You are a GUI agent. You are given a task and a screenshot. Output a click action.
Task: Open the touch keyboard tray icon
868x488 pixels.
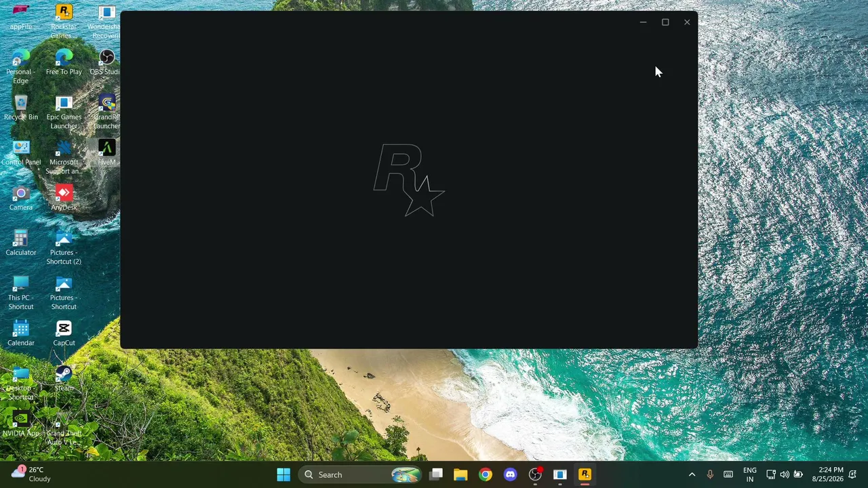click(728, 474)
